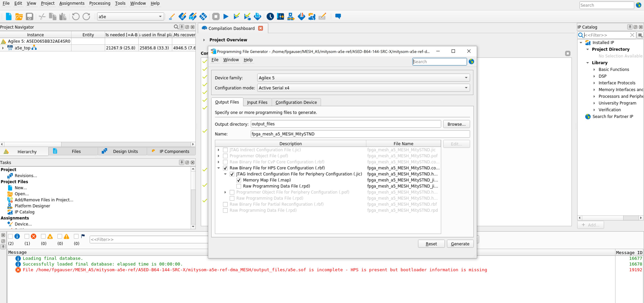Open the IP Catalog options menu icon
Screen dimensions: 644x303
pyautogui.click(x=640, y=35)
